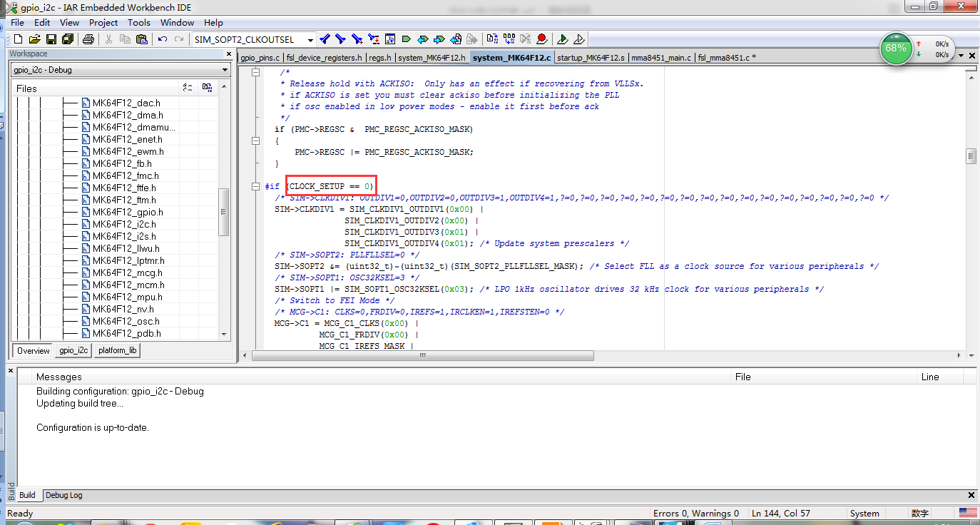
Task: Open the editor tab list dropdown arrow
Action: pyautogui.click(x=961, y=56)
